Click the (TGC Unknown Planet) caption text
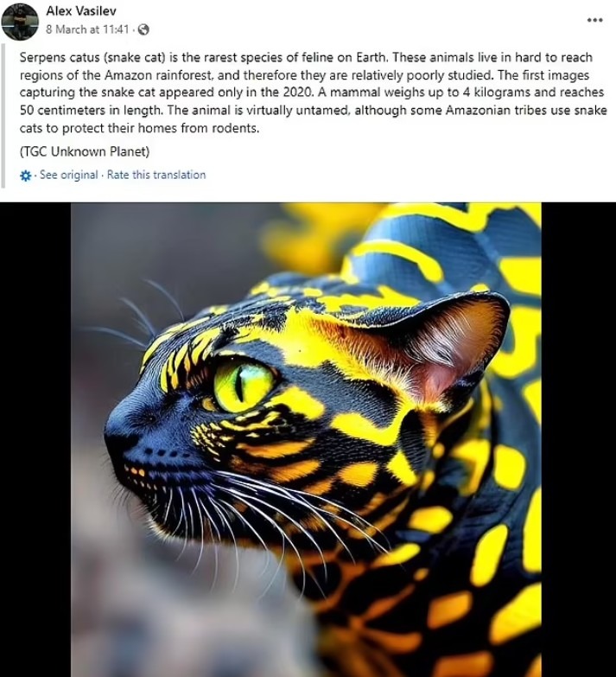Viewport: 616px width, 677px height. click(85, 151)
